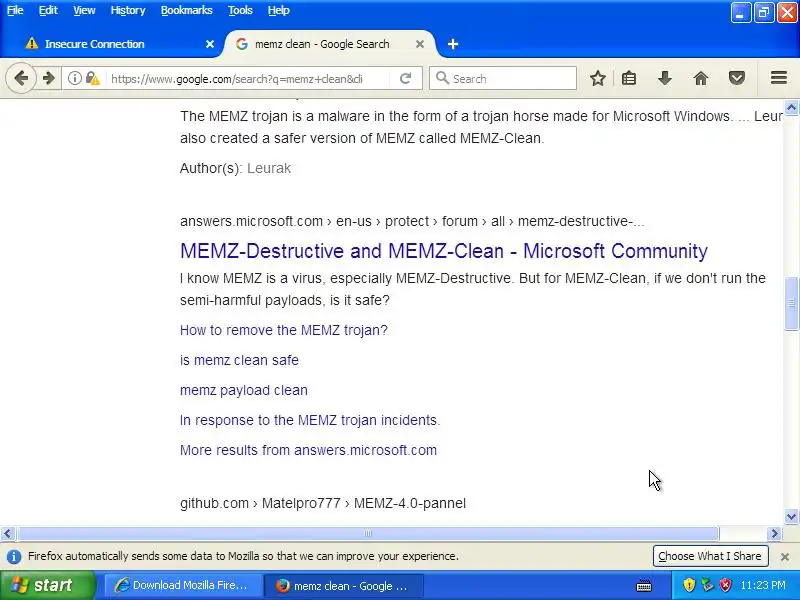
Task: Go to Firefox home page icon
Action: tap(701, 78)
